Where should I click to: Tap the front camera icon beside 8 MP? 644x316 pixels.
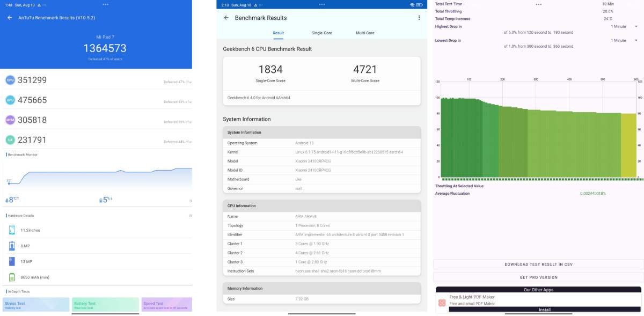12,246
